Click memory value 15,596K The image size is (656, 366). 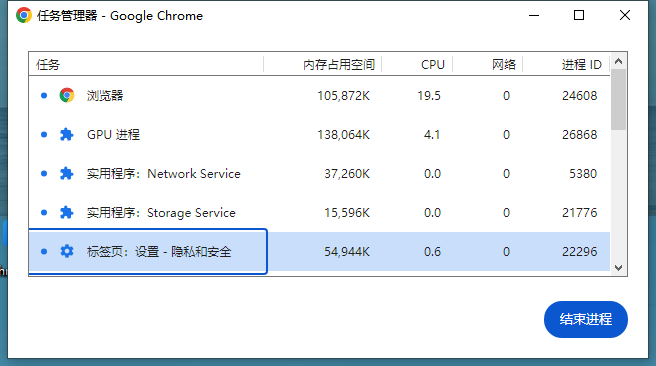347,213
